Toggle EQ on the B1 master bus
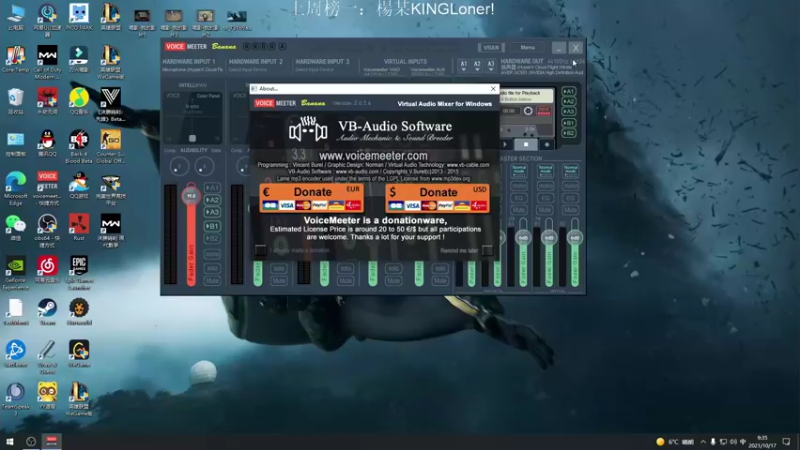 pos(545,197)
